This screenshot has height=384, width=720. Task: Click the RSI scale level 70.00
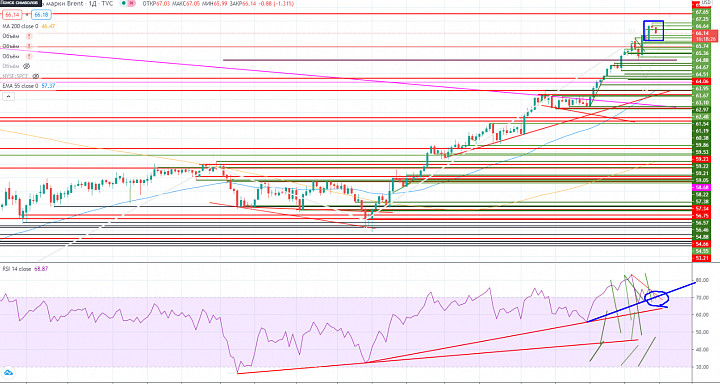tap(703, 298)
